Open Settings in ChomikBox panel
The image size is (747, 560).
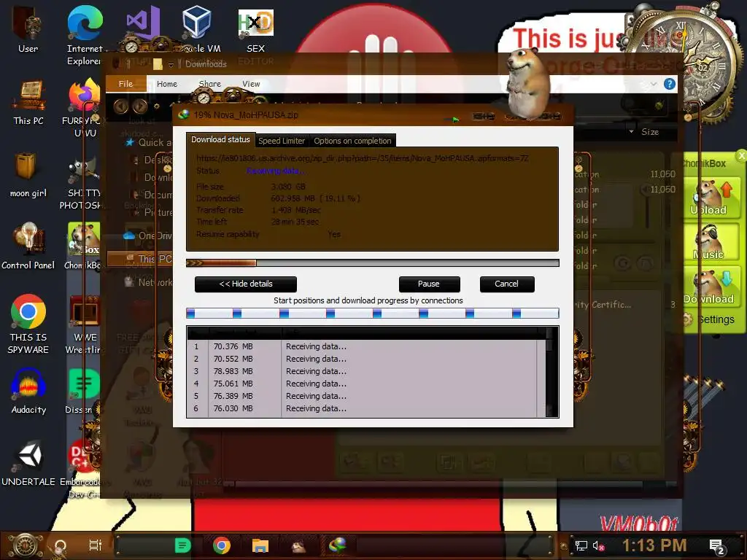(711, 319)
